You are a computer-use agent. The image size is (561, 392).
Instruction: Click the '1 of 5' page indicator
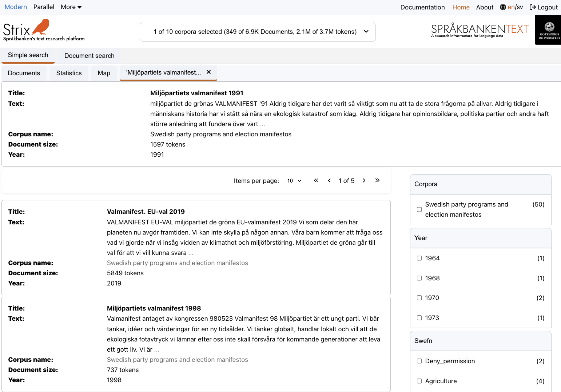click(346, 181)
